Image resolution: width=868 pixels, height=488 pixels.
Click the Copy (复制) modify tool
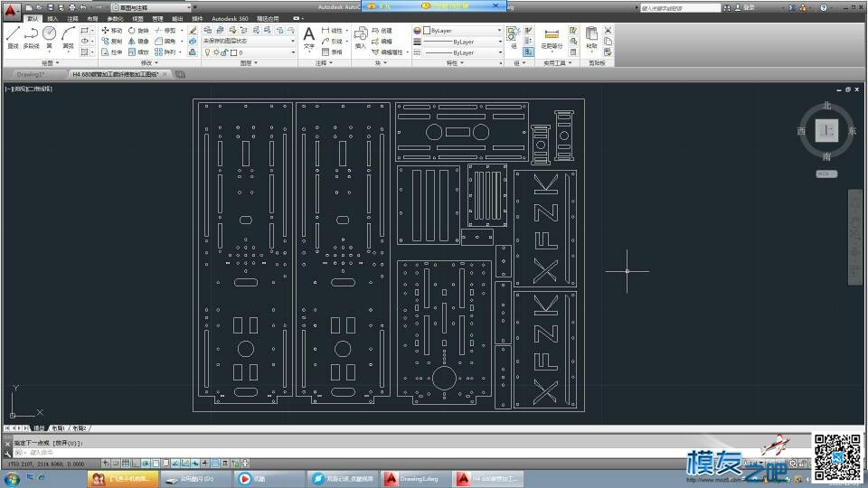pyautogui.click(x=111, y=42)
